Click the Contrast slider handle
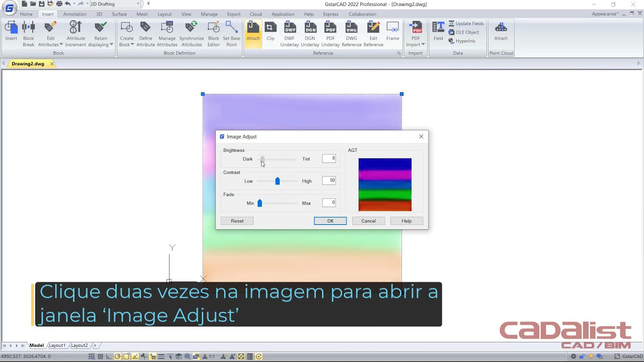The width and height of the screenshot is (644, 362). pos(277,181)
